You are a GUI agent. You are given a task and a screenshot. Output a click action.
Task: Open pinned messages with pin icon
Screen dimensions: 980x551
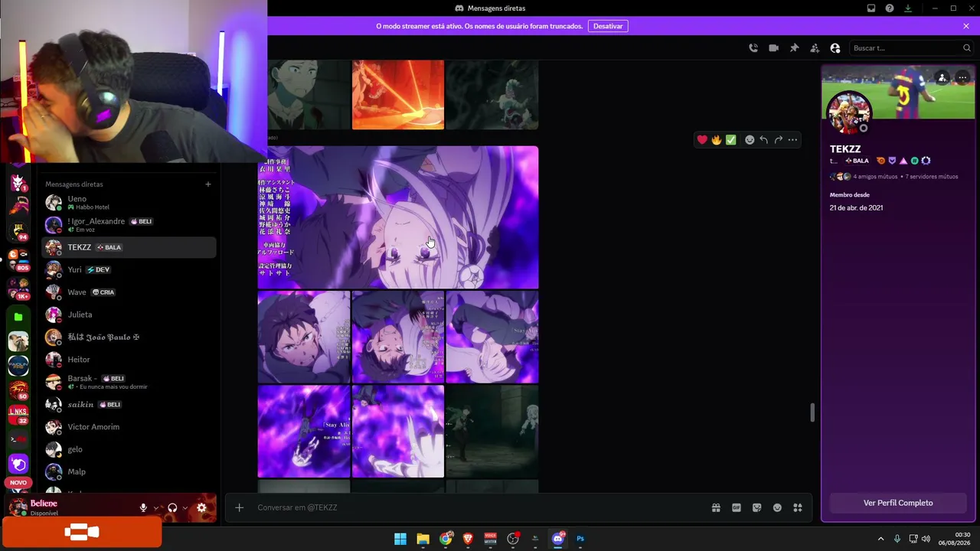[x=794, y=48]
